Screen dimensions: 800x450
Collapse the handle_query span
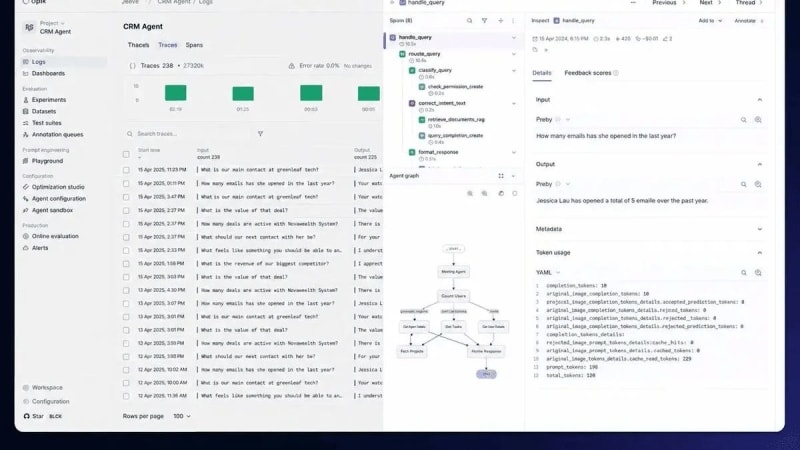[x=514, y=38]
